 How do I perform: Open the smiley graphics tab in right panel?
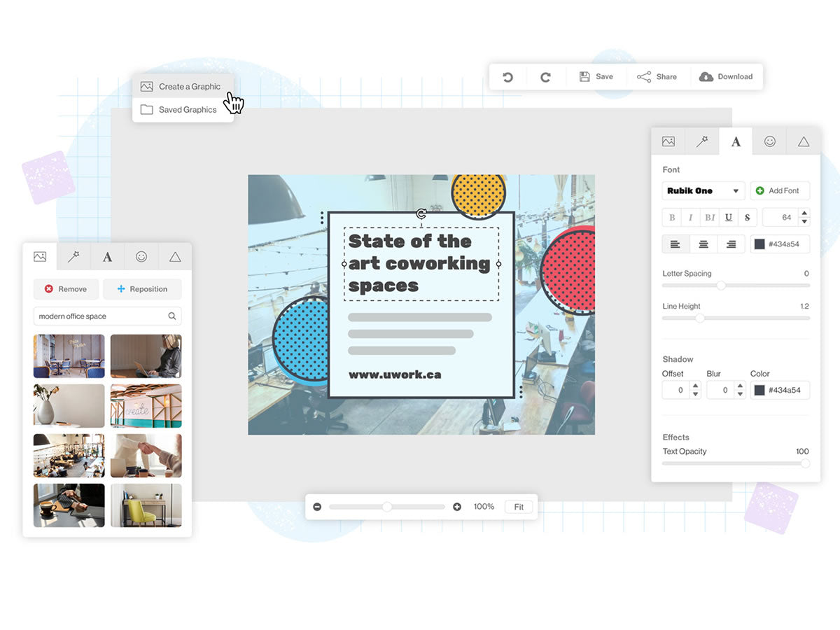click(769, 141)
